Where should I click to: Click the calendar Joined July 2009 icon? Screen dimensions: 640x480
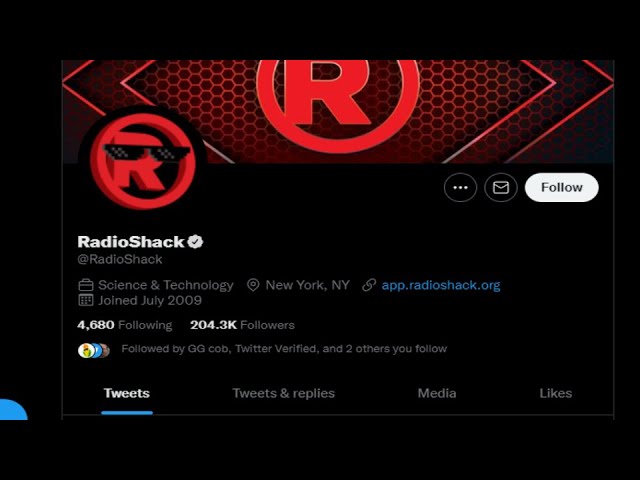[86, 300]
